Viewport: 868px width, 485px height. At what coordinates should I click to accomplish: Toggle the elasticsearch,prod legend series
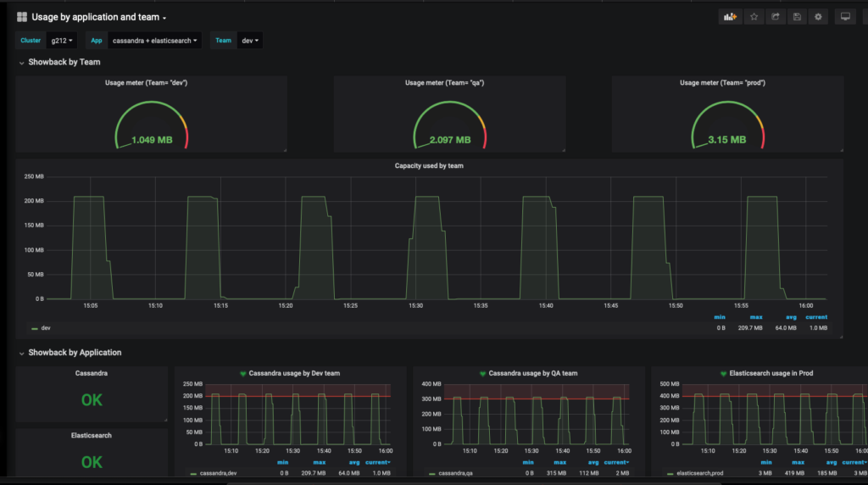(698, 474)
